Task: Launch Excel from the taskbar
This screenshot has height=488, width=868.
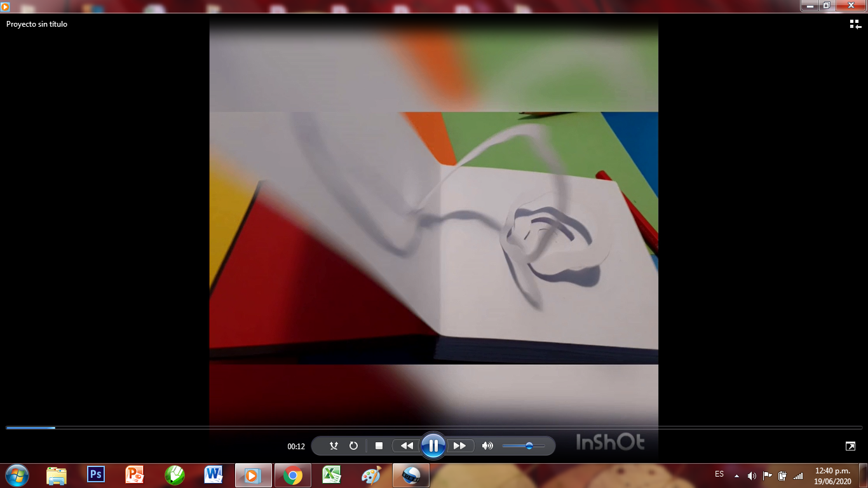Action: click(x=332, y=475)
